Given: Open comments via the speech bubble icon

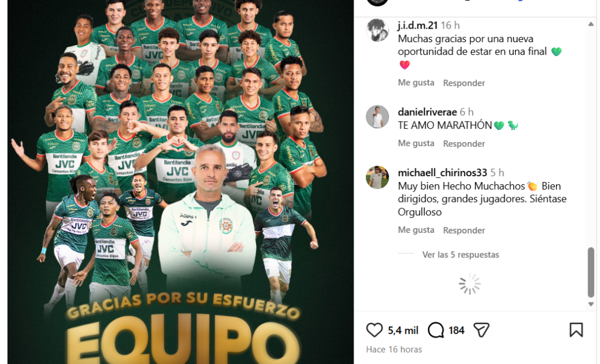Looking at the screenshot, I should click(436, 330).
